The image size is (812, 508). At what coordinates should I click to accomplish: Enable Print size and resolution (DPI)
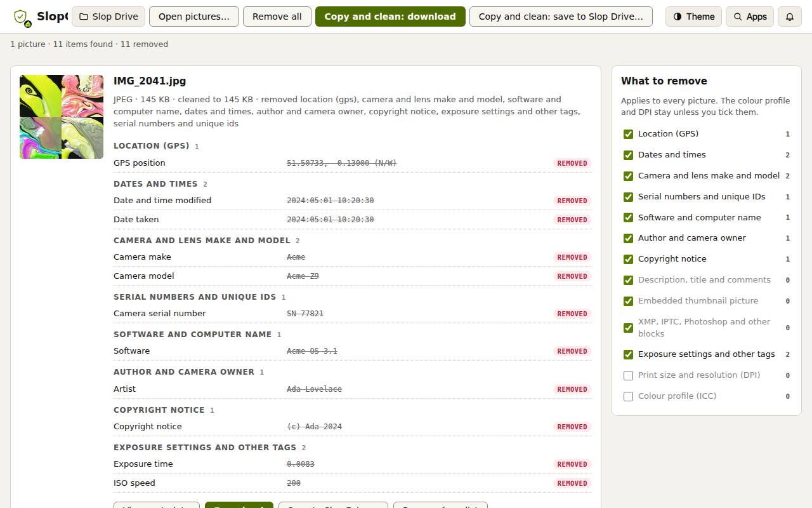tap(628, 375)
